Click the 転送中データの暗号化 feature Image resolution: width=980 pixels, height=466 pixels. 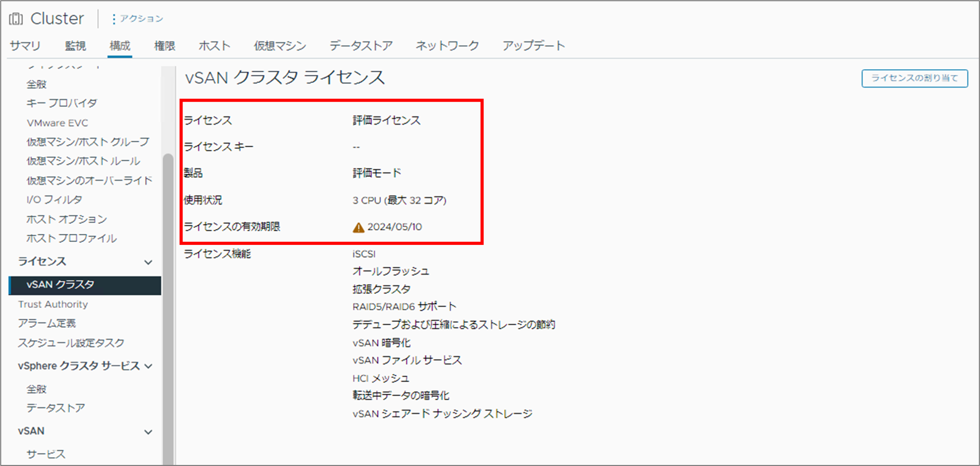tap(401, 396)
